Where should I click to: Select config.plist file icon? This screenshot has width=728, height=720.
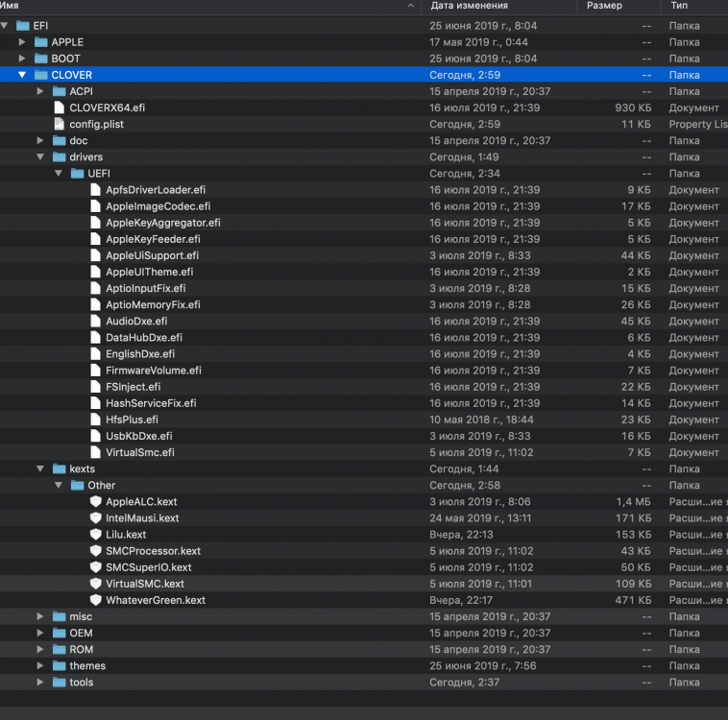coord(59,124)
